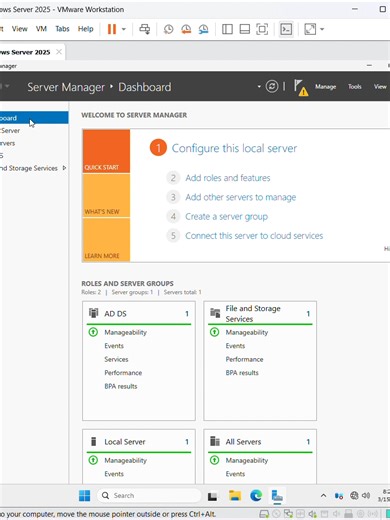Open the Server Manager Manage menu
The image size is (390, 520).
(326, 87)
